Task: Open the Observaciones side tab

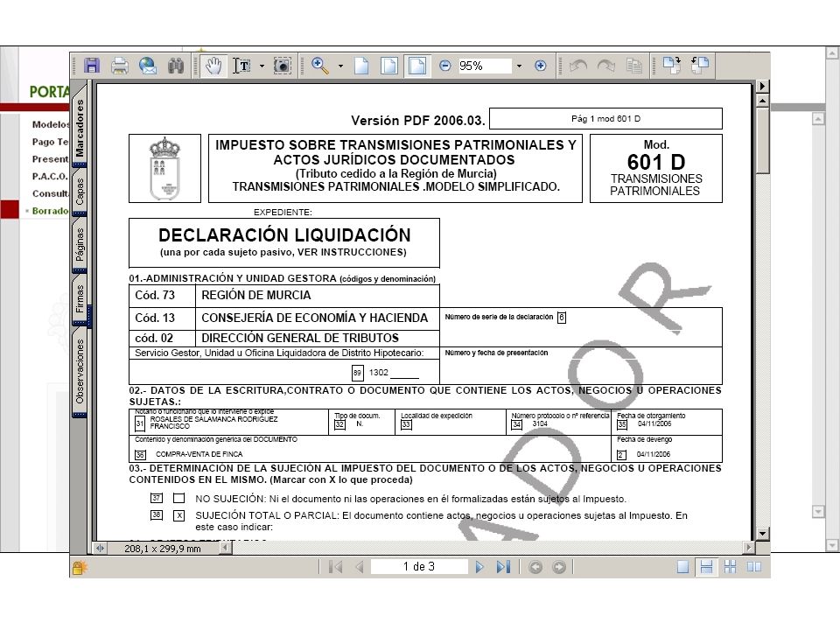Action: pyautogui.click(x=80, y=371)
